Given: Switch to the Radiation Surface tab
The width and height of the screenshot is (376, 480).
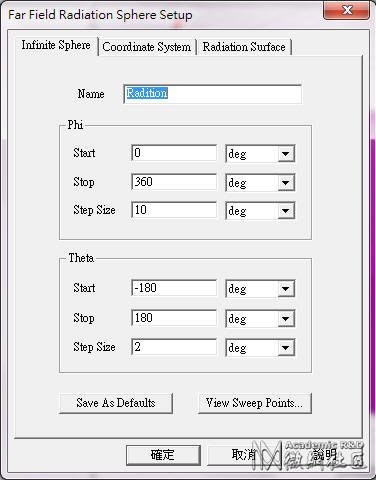Looking at the screenshot, I should [244, 47].
